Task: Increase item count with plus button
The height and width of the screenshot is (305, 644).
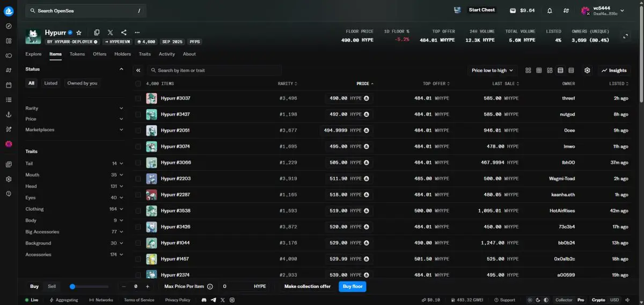Action: pyautogui.click(x=148, y=287)
